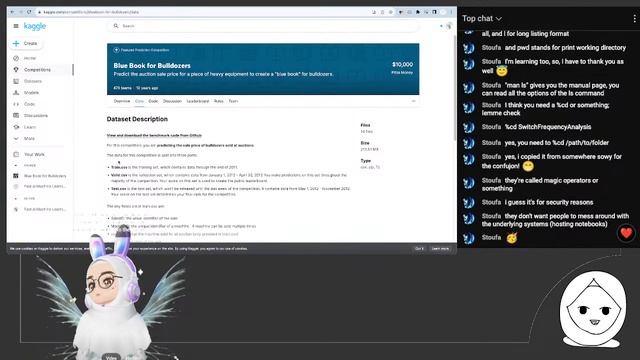Go back in browser
640x360 pixels.
[12, 12]
